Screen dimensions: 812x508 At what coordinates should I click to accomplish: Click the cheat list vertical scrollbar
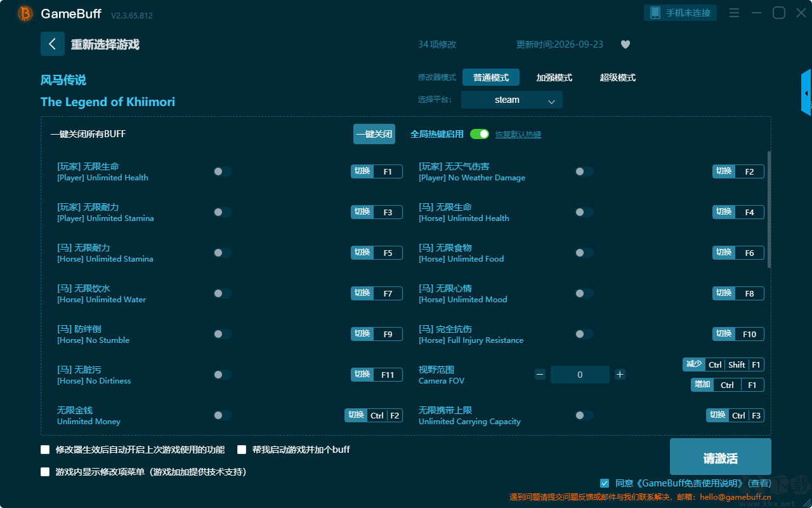(769, 210)
